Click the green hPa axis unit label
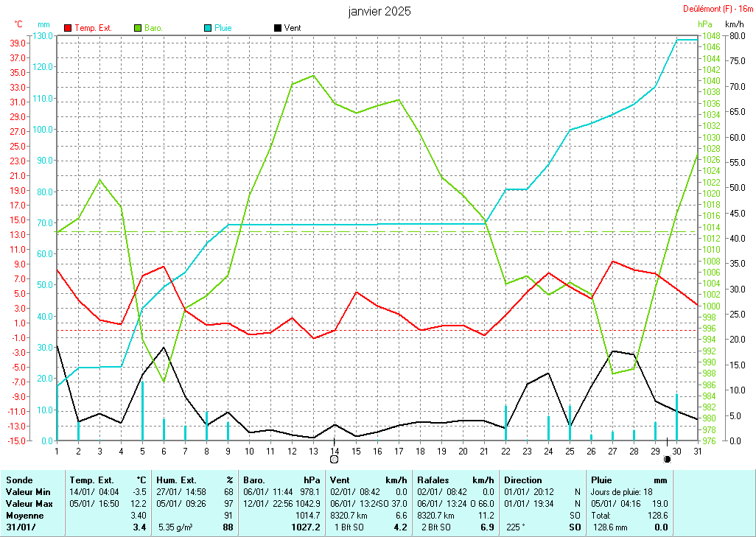 pos(706,24)
